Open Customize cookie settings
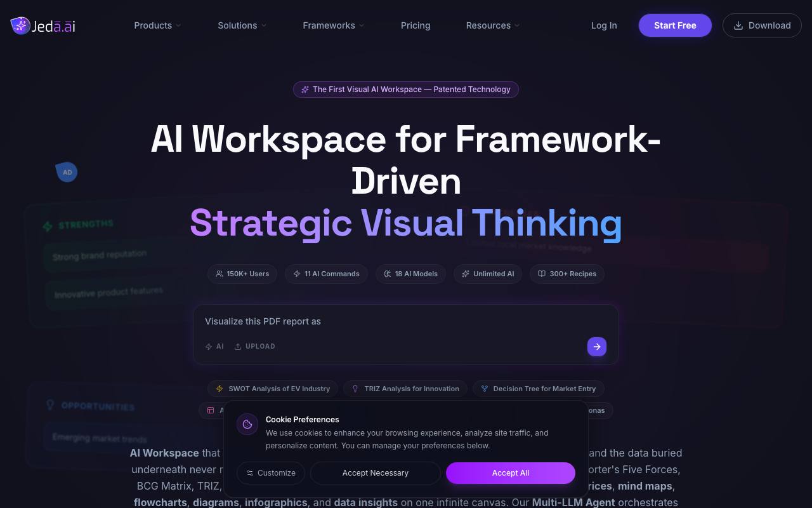 (x=271, y=473)
